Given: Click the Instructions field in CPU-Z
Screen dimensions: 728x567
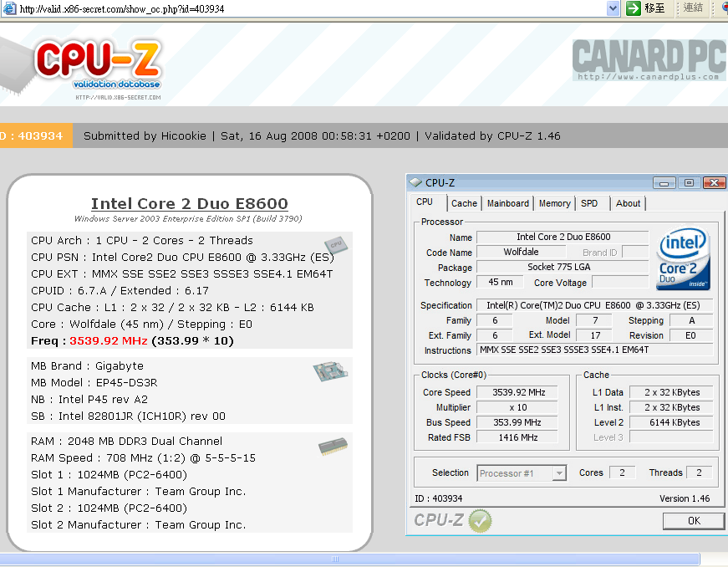Looking at the screenshot, I should [x=595, y=350].
